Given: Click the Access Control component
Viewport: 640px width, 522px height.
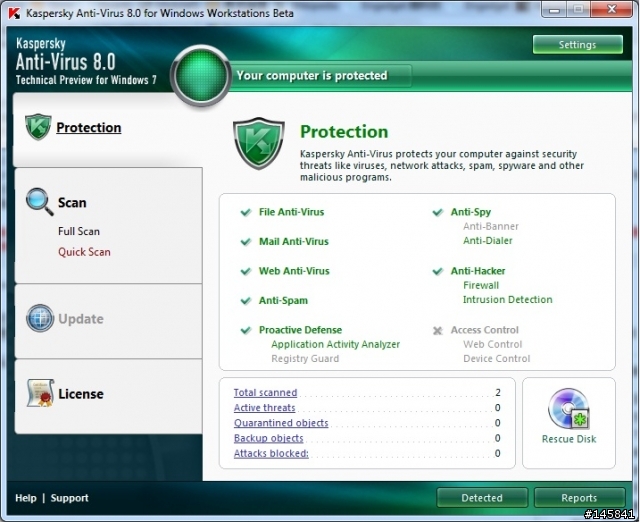Looking at the screenshot, I should tap(484, 330).
